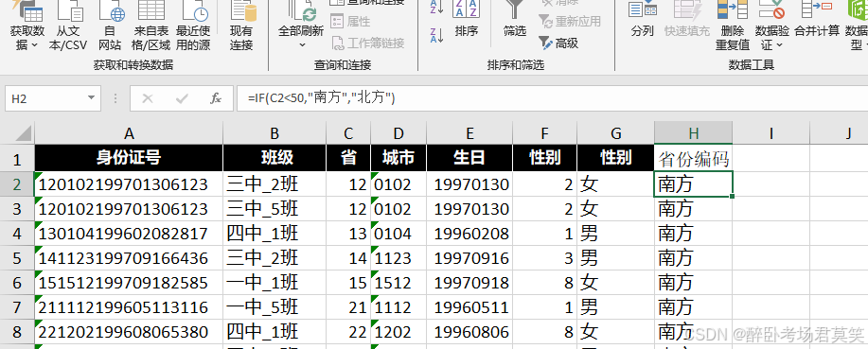Click the fill handle of cell H2
The width and height of the screenshot is (868, 349).
pyautogui.click(x=733, y=196)
